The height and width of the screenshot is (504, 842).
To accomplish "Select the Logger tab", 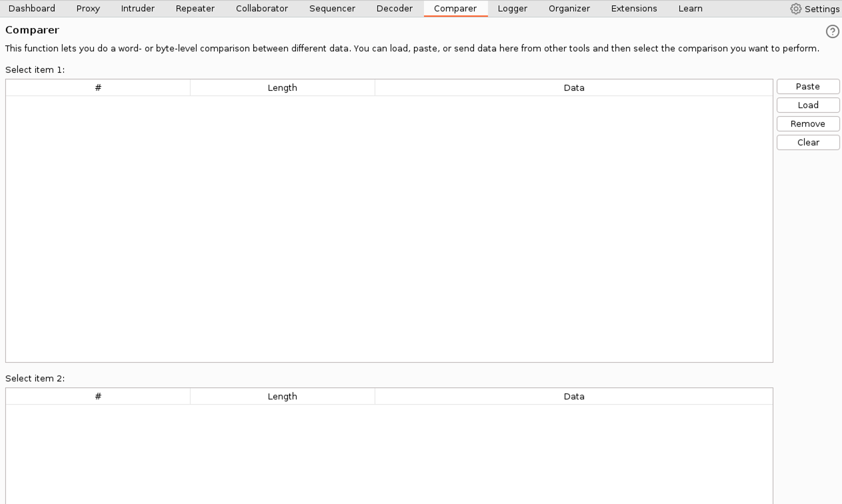I will pyautogui.click(x=512, y=9).
